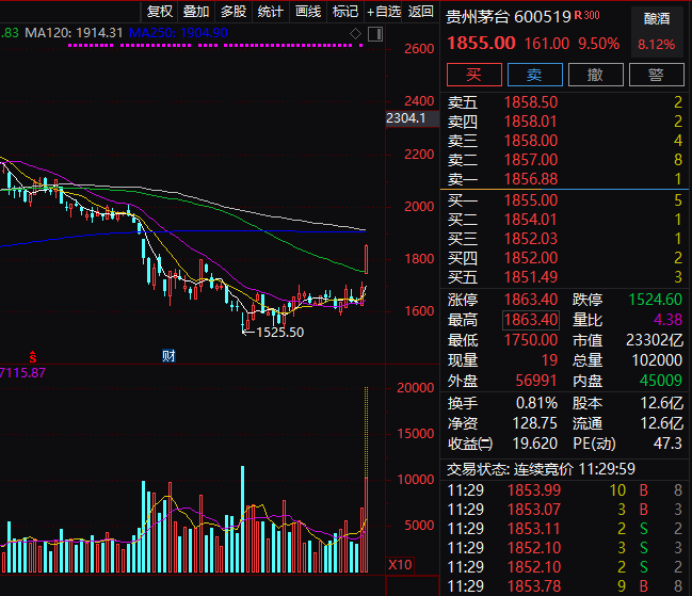Screen dimensions: 693x597
Task: Click the tick trade row 1853.11
Action: pos(565,529)
